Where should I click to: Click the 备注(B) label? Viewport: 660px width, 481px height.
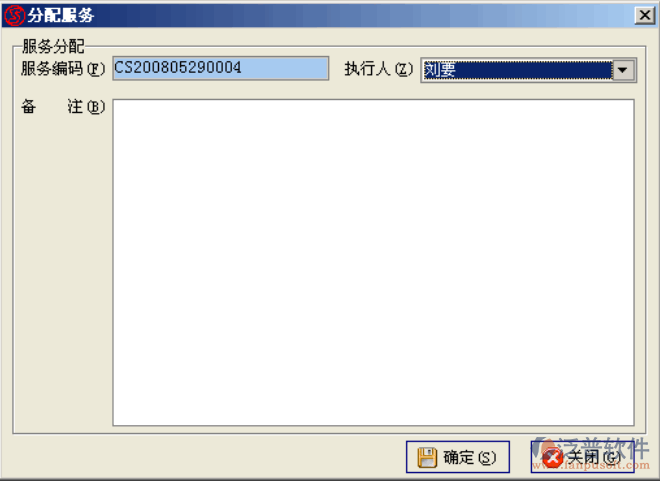pos(63,107)
